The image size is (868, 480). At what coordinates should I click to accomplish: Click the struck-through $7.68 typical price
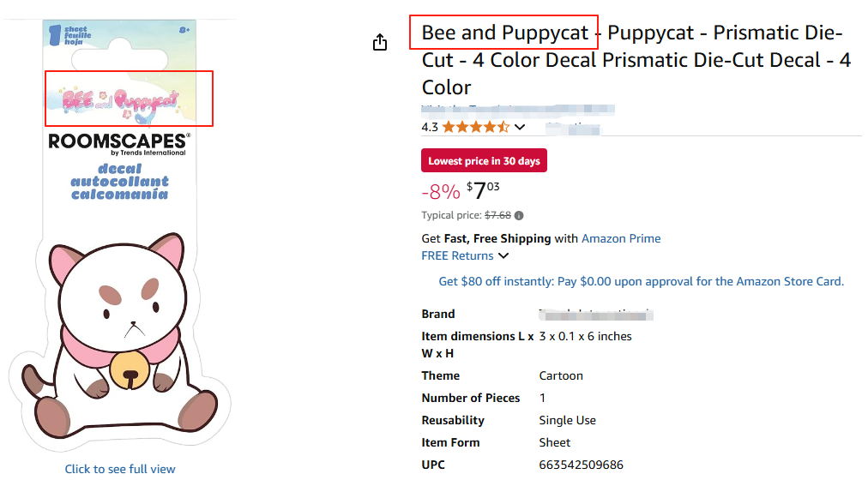coord(497,216)
